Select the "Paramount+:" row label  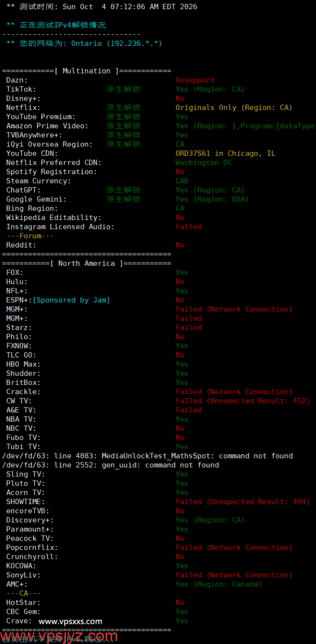30,529
